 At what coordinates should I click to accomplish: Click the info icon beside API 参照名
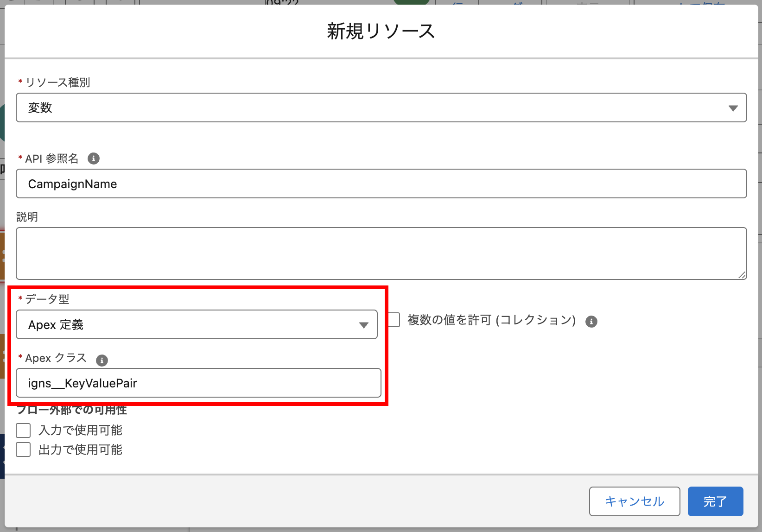[94, 158]
